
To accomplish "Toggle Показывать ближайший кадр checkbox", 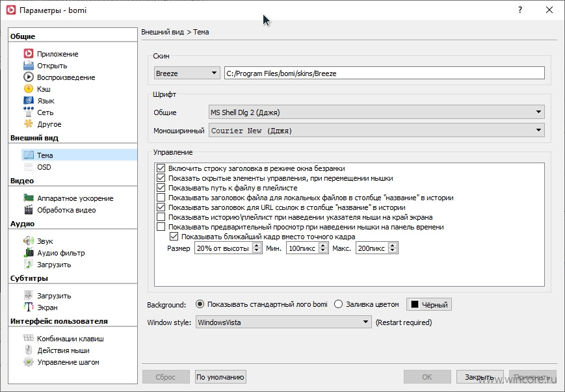I will (x=174, y=237).
